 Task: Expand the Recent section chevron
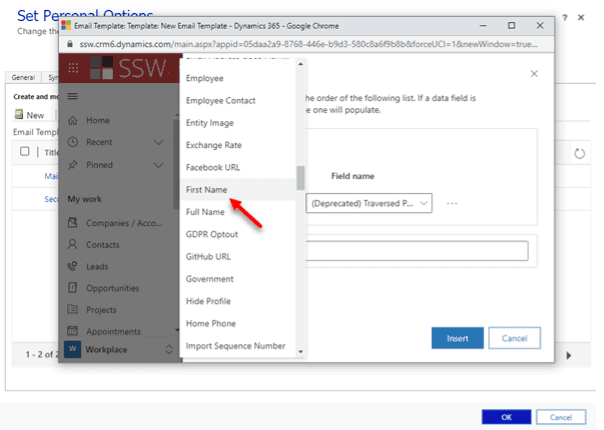tap(158, 142)
